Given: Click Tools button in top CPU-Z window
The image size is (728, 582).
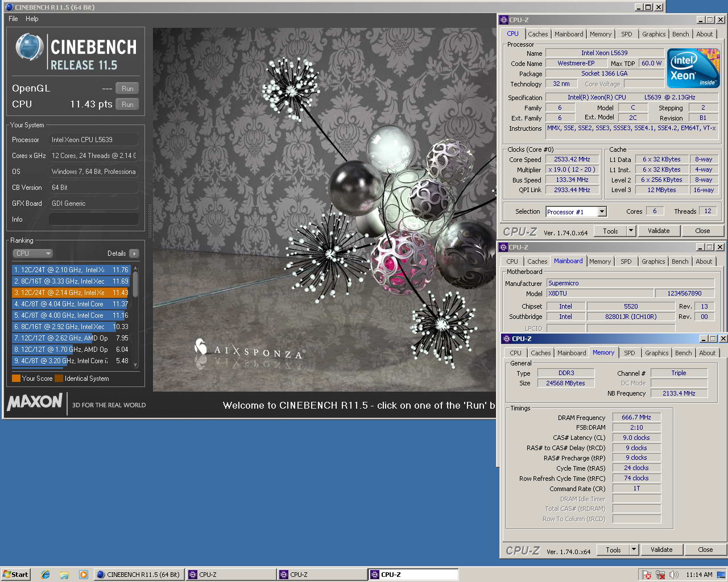Looking at the screenshot, I should (x=610, y=231).
